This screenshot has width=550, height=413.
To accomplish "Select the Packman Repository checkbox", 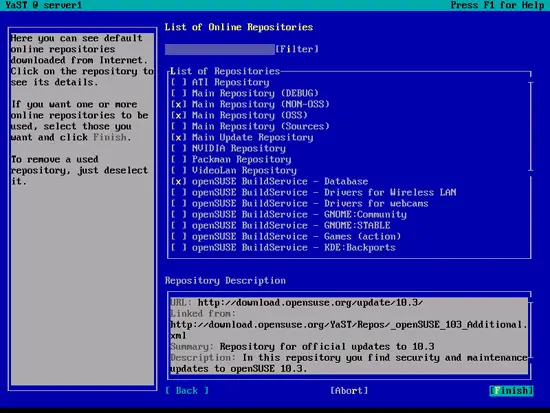I will coord(179,160).
